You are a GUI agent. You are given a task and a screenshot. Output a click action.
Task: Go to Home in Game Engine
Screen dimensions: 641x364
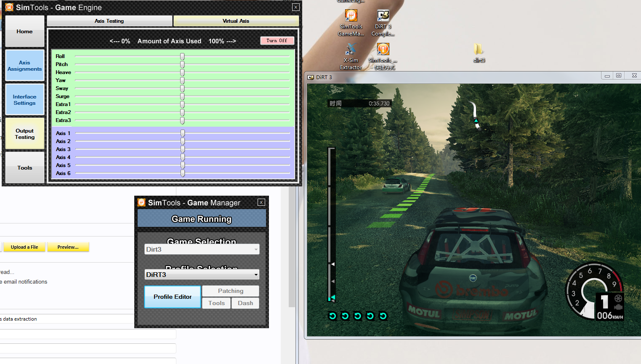coord(25,31)
